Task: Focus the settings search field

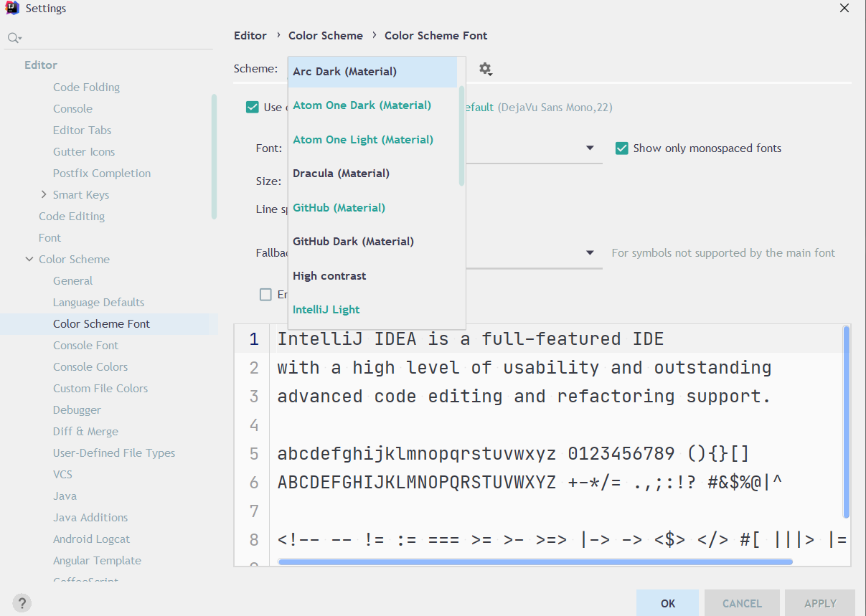Action: (x=109, y=37)
